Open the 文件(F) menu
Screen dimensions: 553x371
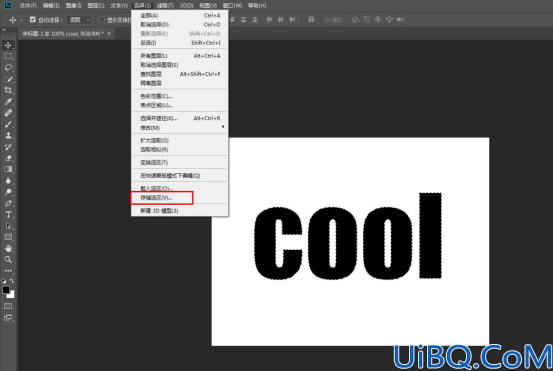(28, 5)
